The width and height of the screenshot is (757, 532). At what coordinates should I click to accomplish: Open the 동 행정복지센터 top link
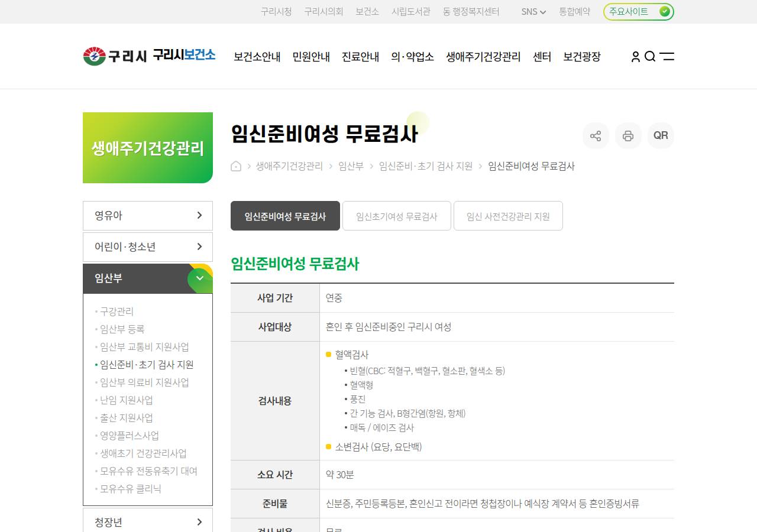click(x=471, y=12)
